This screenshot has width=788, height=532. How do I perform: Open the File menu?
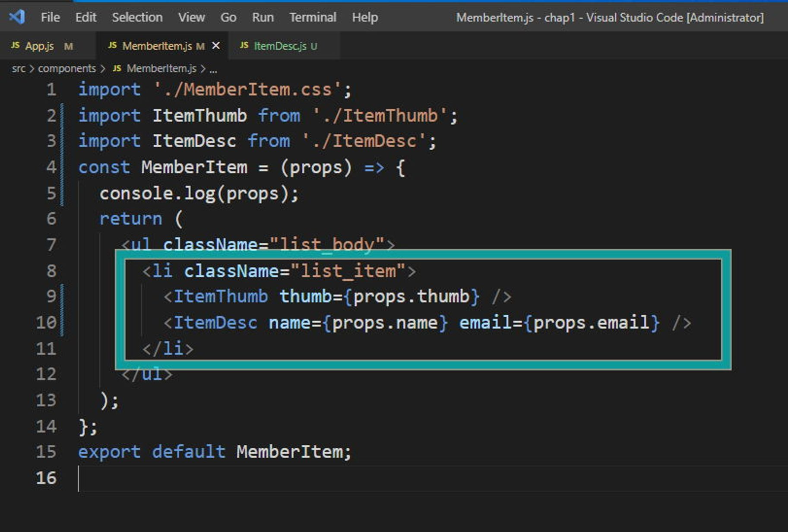click(x=50, y=17)
